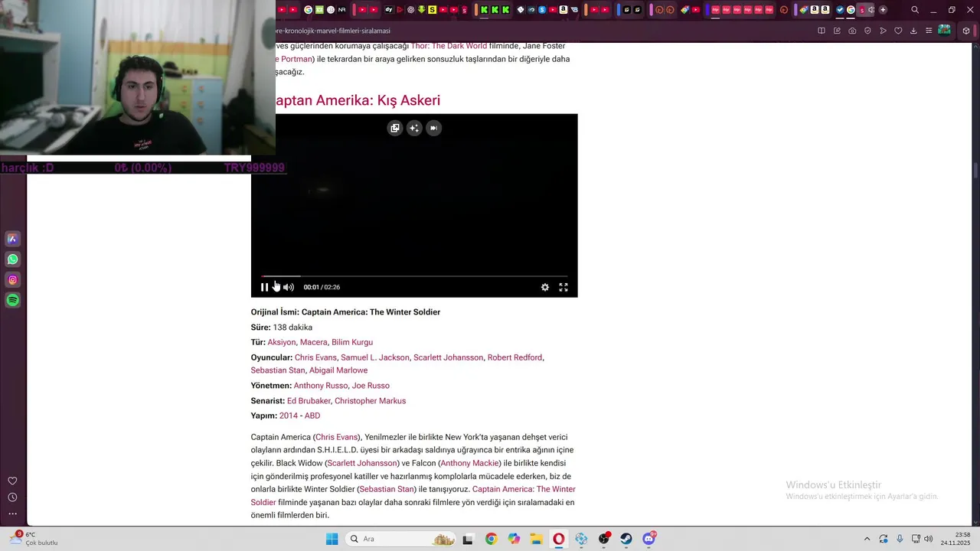Screen dimensions: 980x551
Task: Open the Abigail Marlowe link
Action: point(338,370)
